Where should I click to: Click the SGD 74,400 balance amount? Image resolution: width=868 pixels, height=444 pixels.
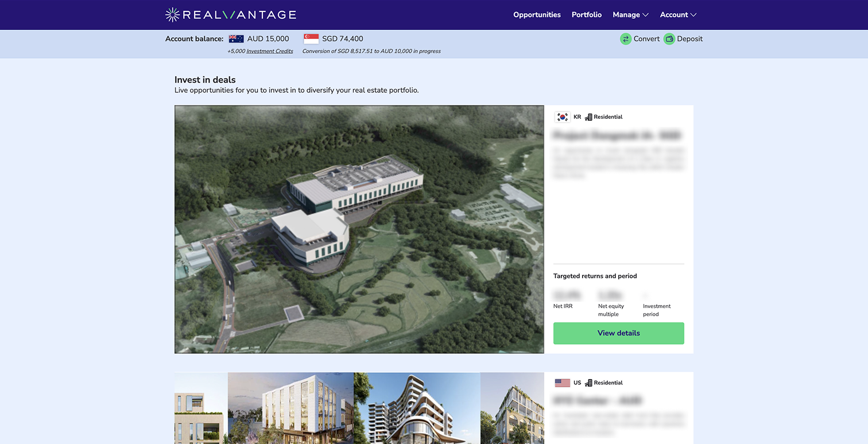click(x=342, y=39)
